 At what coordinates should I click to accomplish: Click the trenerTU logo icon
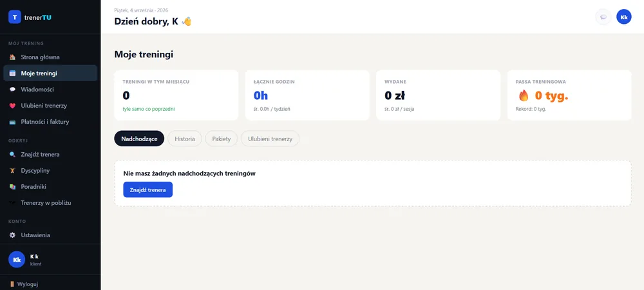[15, 17]
